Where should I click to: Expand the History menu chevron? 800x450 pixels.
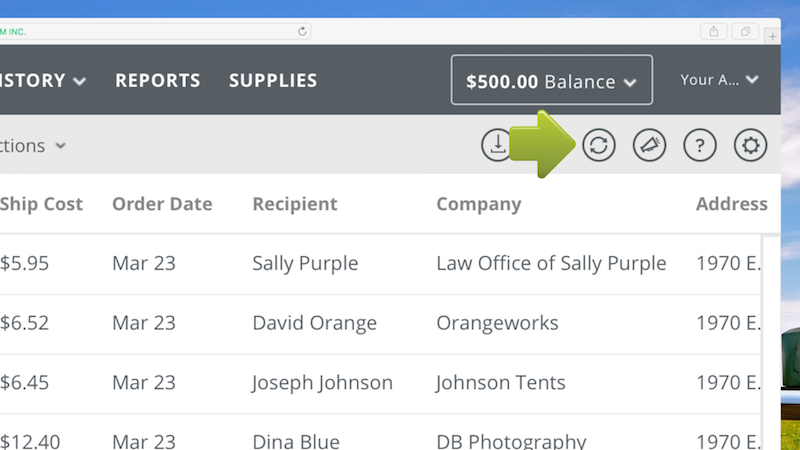pyautogui.click(x=79, y=81)
